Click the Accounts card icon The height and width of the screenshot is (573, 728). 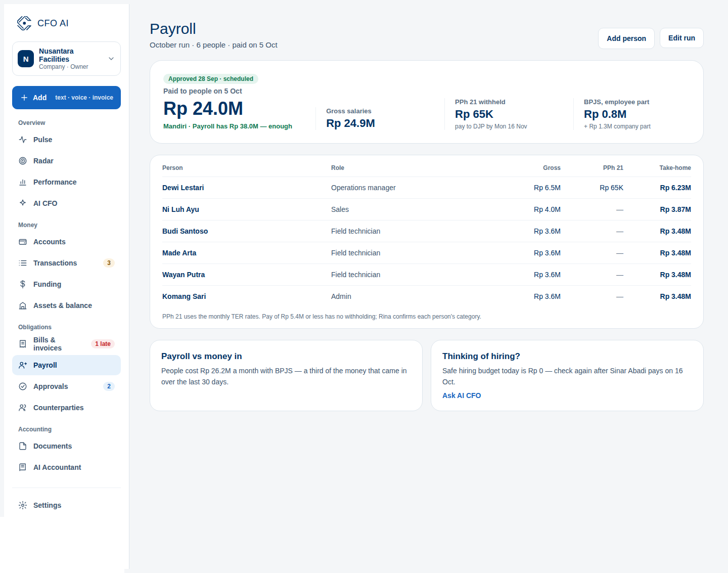pyautogui.click(x=23, y=242)
